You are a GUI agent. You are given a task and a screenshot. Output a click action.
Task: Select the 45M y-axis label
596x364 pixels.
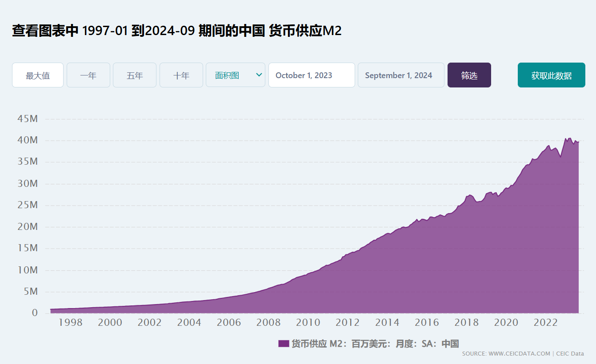click(x=28, y=119)
